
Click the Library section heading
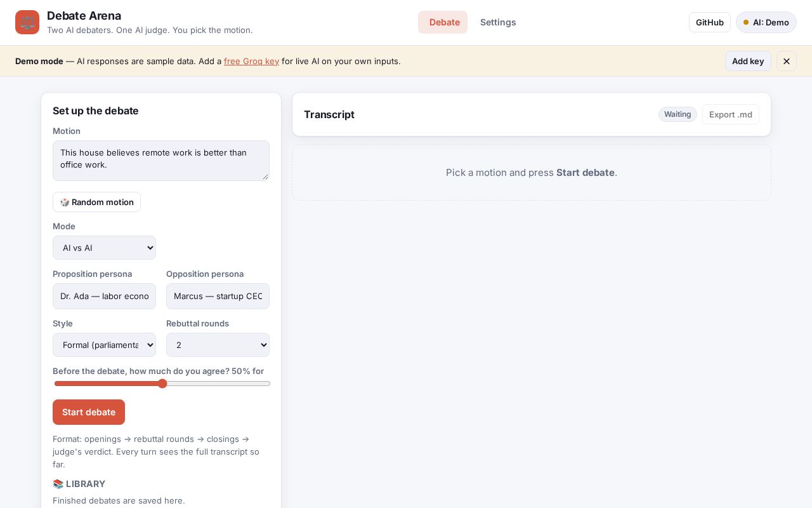(79, 484)
